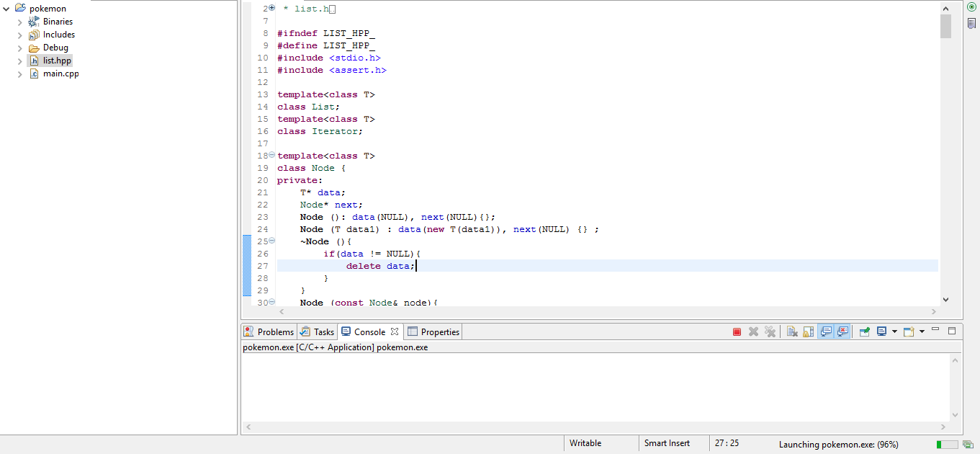Click the main.cpp source file icon
980x454 pixels.
pos(34,74)
